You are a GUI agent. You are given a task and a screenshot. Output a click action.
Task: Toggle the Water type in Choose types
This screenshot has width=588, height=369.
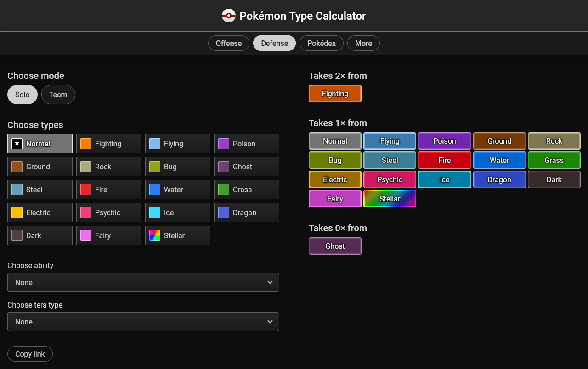pos(178,190)
